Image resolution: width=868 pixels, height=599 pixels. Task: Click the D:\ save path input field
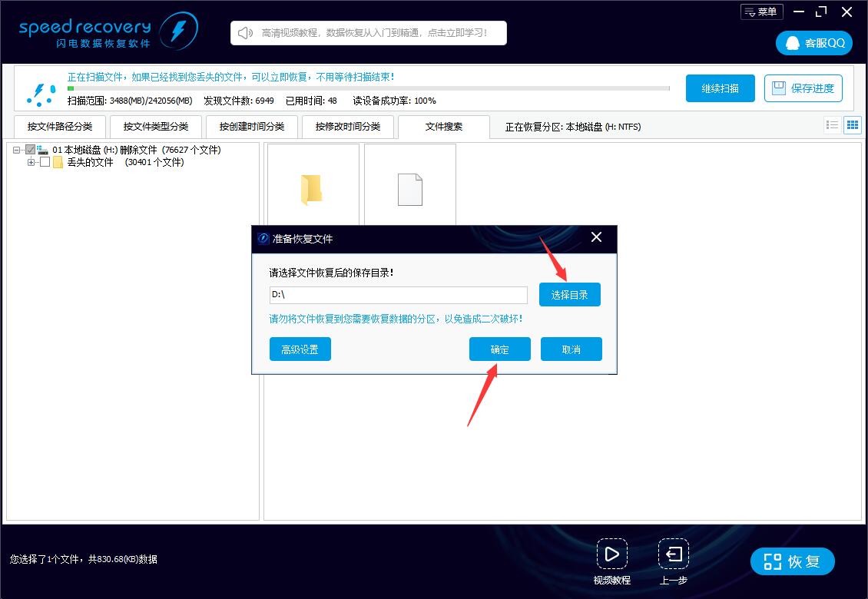click(x=398, y=295)
